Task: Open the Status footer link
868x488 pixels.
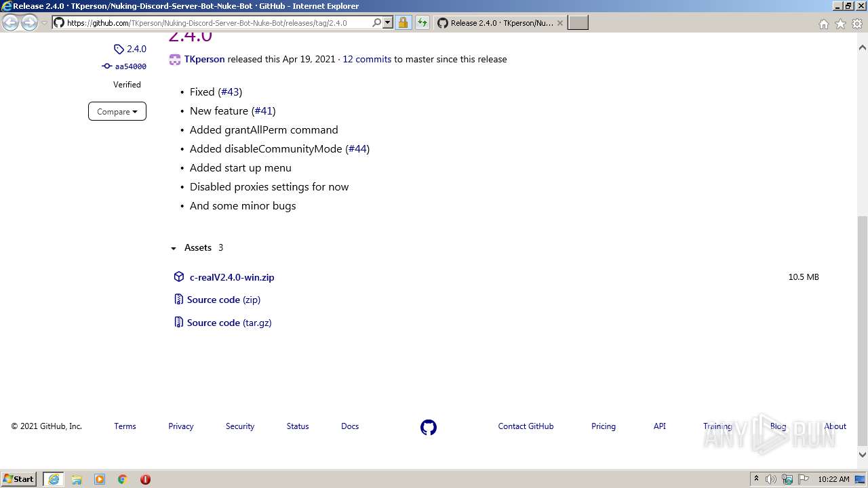Action: pos(298,426)
